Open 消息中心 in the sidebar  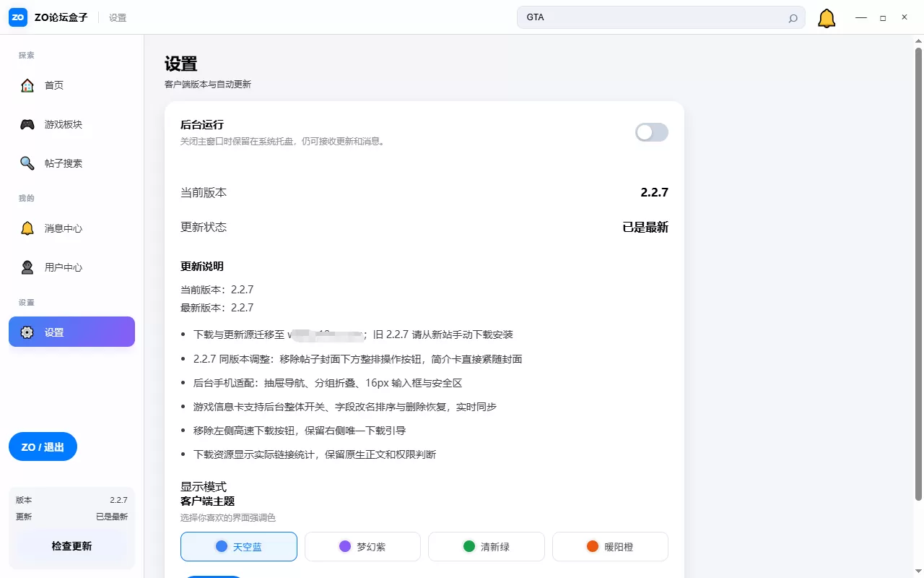[x=72, y=228]
